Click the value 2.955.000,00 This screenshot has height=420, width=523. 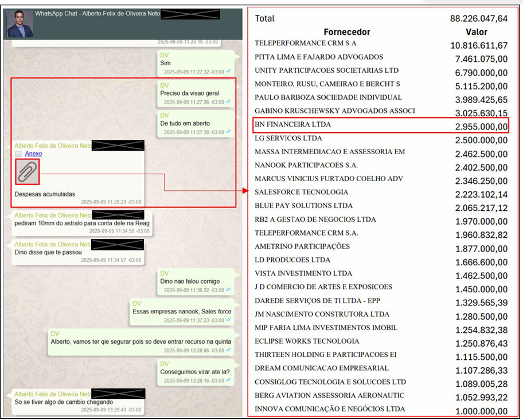click(x=481, y=127)
